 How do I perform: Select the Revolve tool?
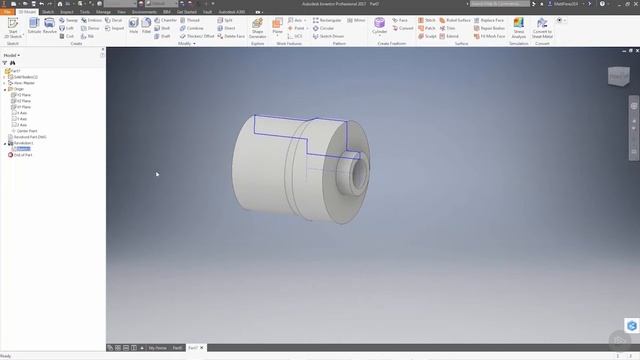coord(50,26)
